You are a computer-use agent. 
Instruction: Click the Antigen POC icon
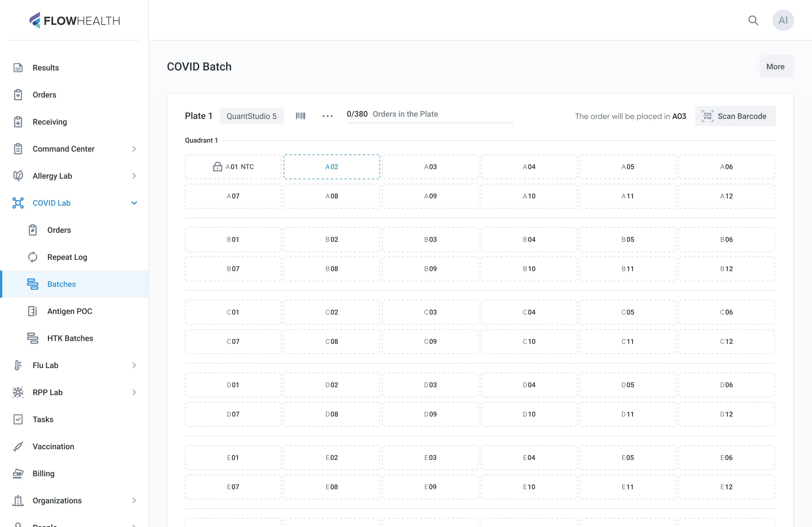[33, 311]
